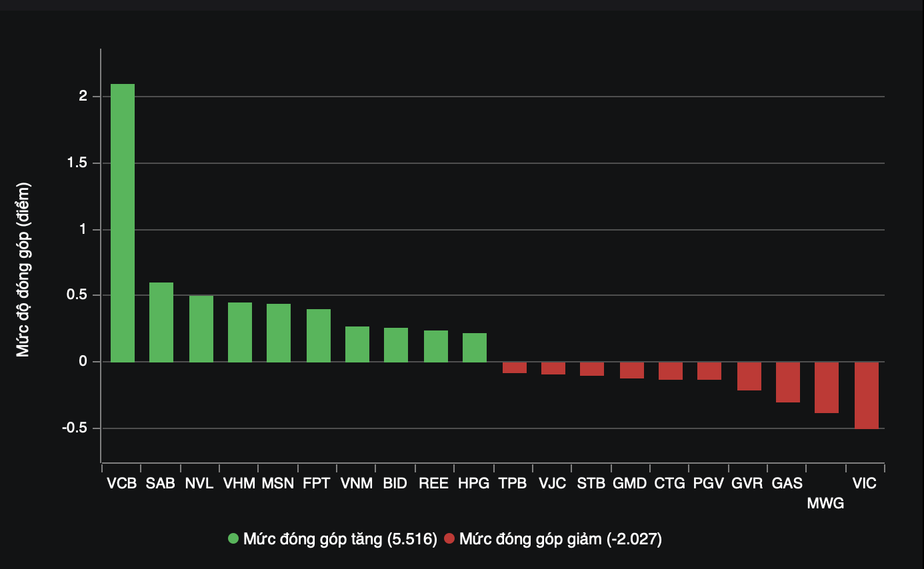Click the MSN x-axis label
924x569 pixels.
pyautogui.click(x=277, y=484)
